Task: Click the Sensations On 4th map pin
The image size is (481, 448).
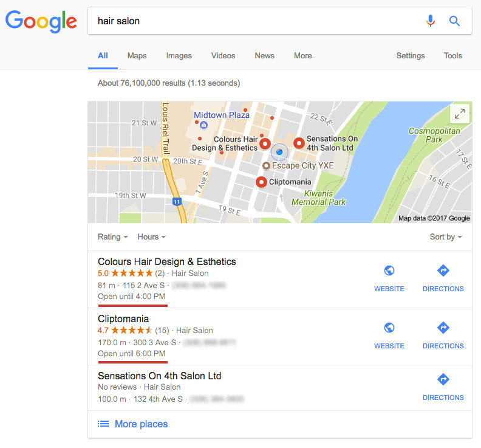Action: 299,143
